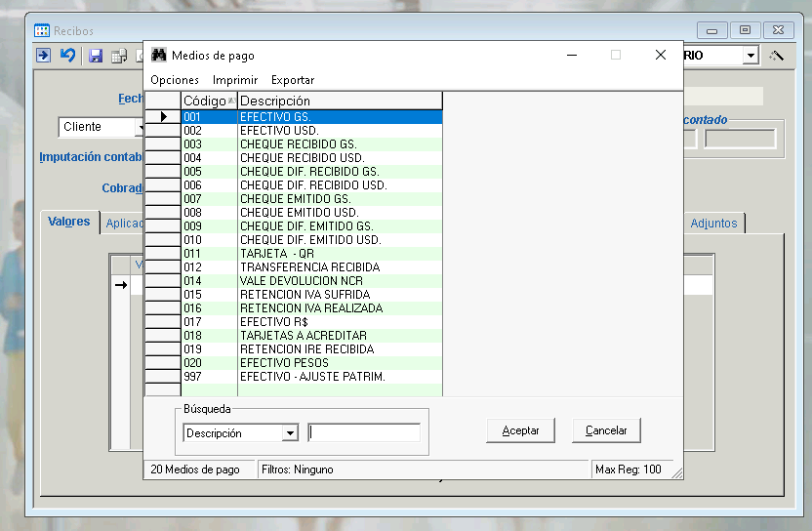812x531 pixels.
Task: Open the Opciones menu
Action: point(175,80)
